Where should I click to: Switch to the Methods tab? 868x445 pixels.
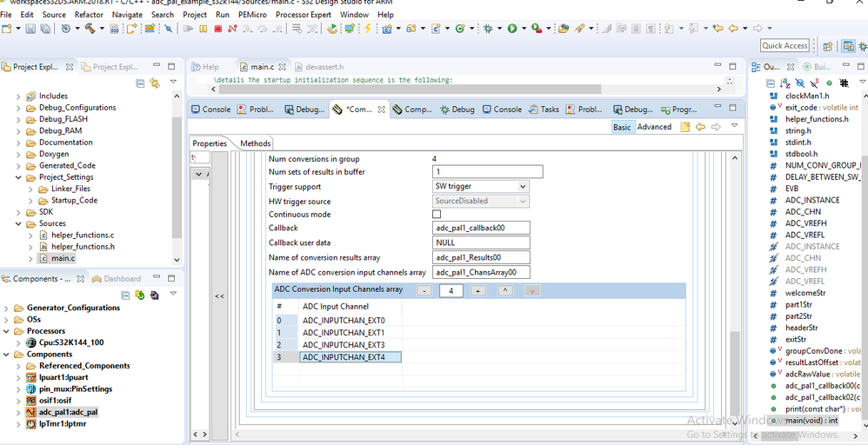(255, 143)
